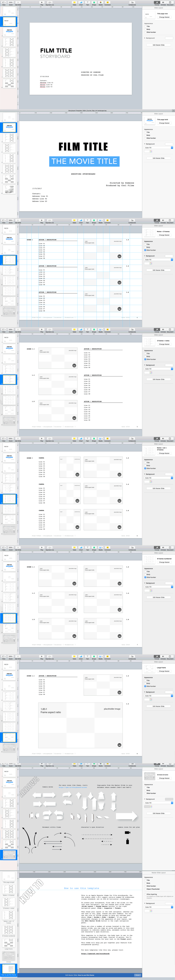Click Done button in master slide editing bar
The image size is (175, 980).
point(138,975)
